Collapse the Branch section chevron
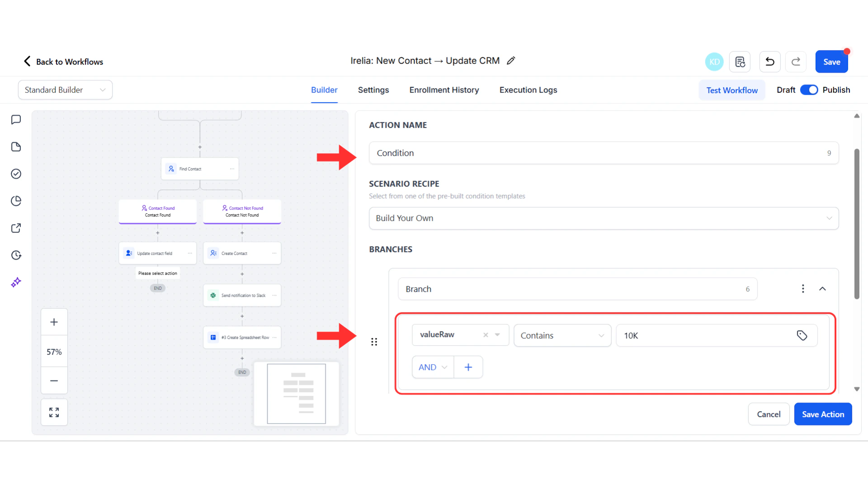The width and height of the screenshot is (868, 488). click(x=822, y=289)
